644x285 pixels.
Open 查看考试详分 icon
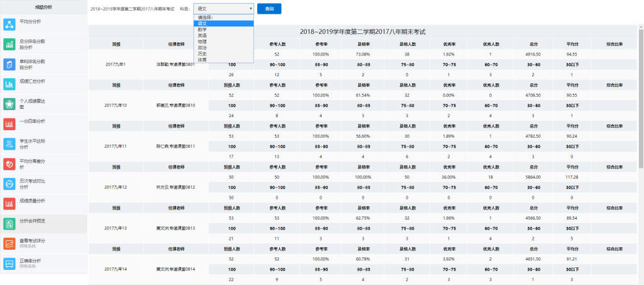pyautogui.click(x=9, y=243)
